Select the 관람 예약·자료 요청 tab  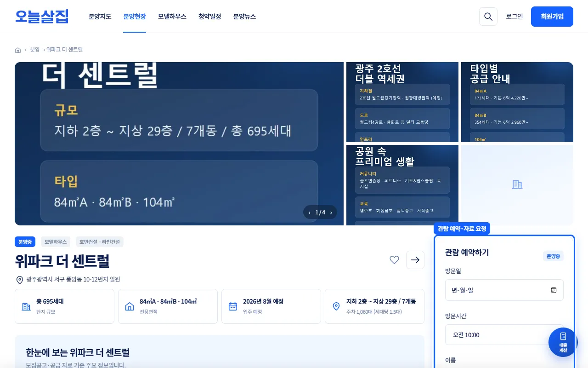pyautogui.click(x=462, y=229)
